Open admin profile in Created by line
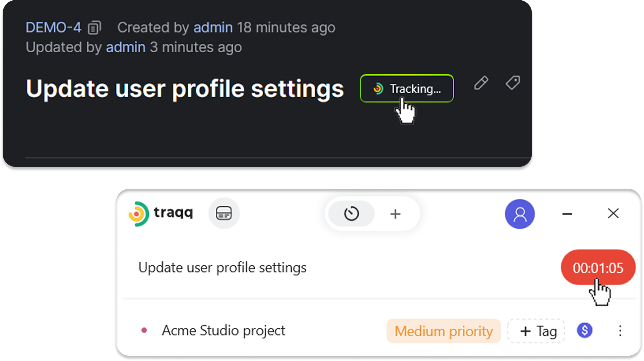Viewport: 644px width, 361px height. [x=213, y=27]
